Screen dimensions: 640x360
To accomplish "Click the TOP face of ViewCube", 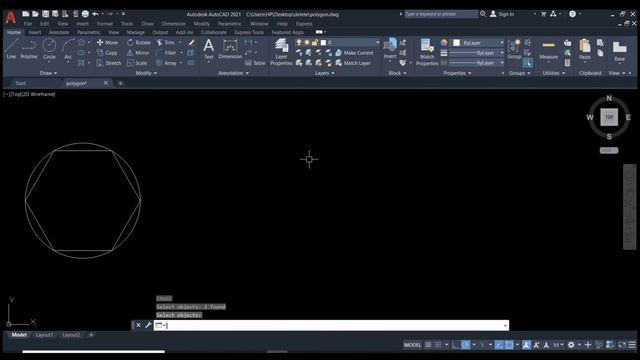I will point(609,117).
